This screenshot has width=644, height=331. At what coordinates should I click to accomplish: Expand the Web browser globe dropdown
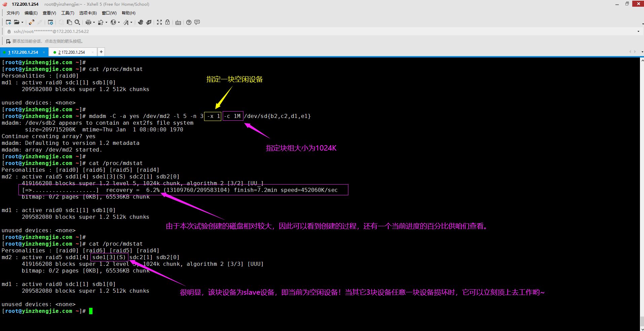tap(119, 22)
